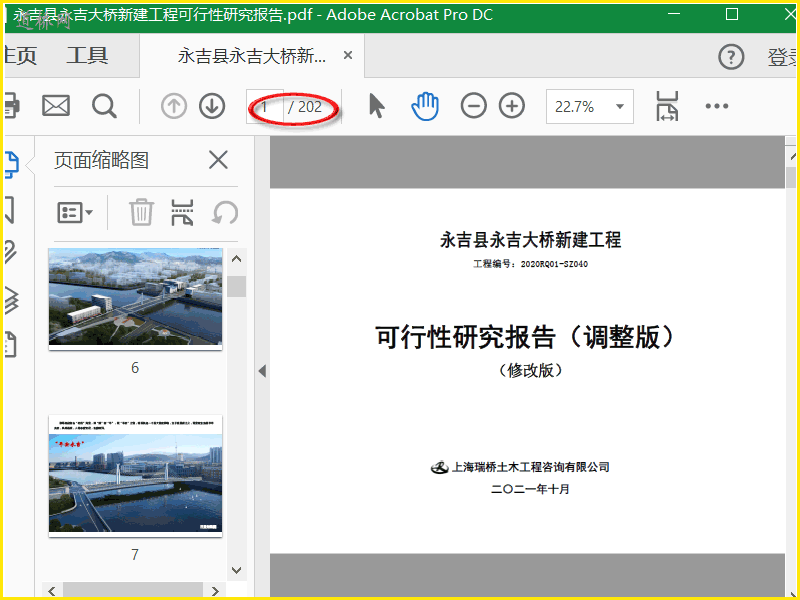
Task: Click thumbnail panel right scroll arrow
Action: (215, 591)
